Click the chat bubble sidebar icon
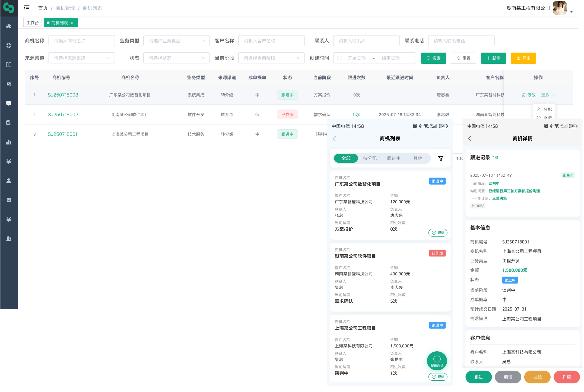Viewport: 584px width, 392px height. coord(9,103)
